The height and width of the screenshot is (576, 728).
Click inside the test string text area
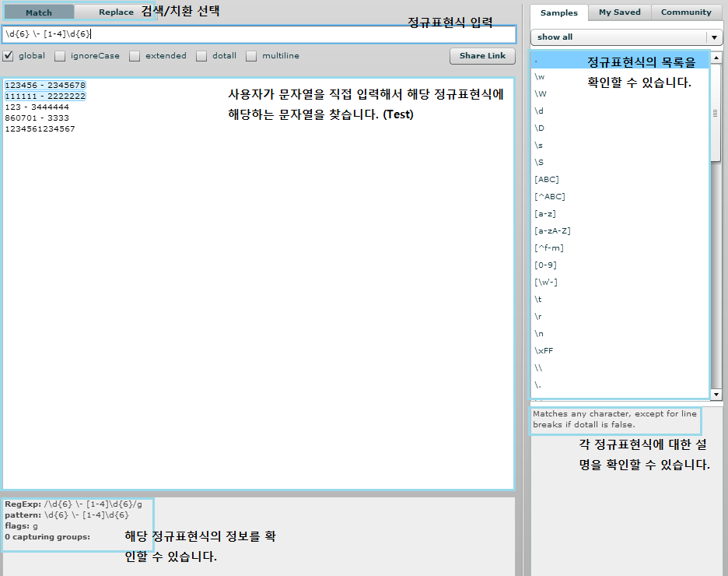tap(258, 283)
